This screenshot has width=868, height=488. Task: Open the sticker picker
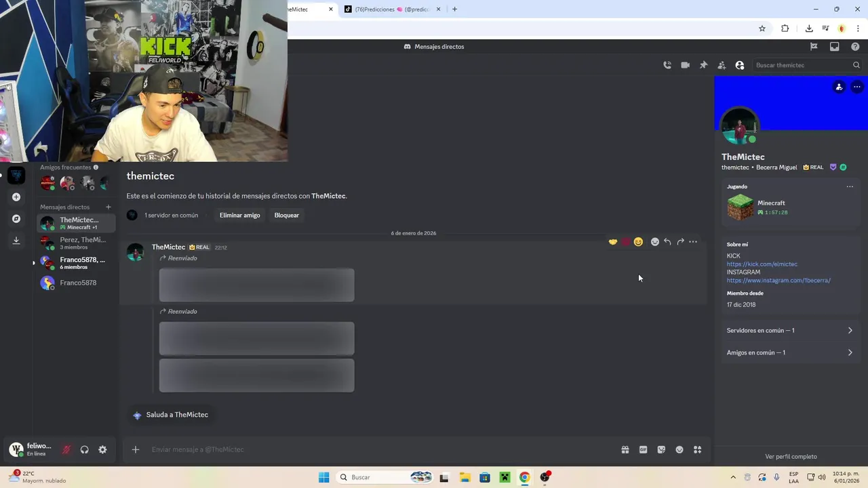(x=661, y=449)
